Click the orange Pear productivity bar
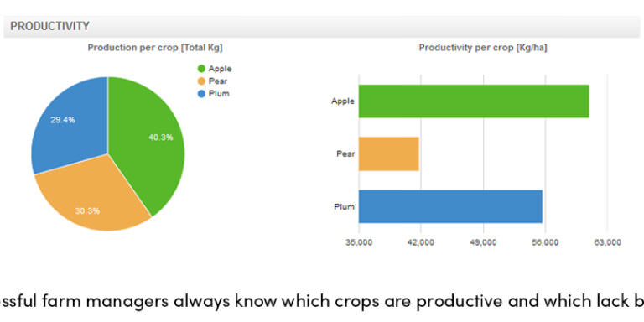The image size is (644, 322). pos(389,154)
